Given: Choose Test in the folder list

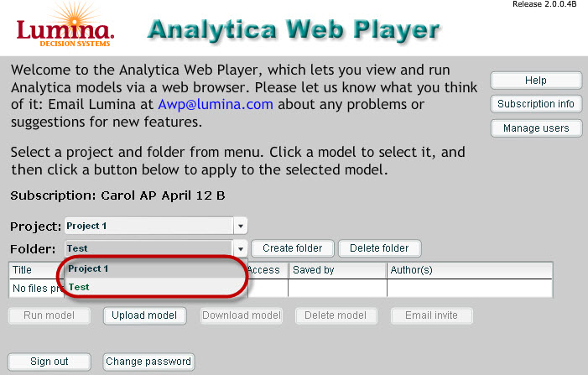Looking at the screenshot, I should click(156, 287).
